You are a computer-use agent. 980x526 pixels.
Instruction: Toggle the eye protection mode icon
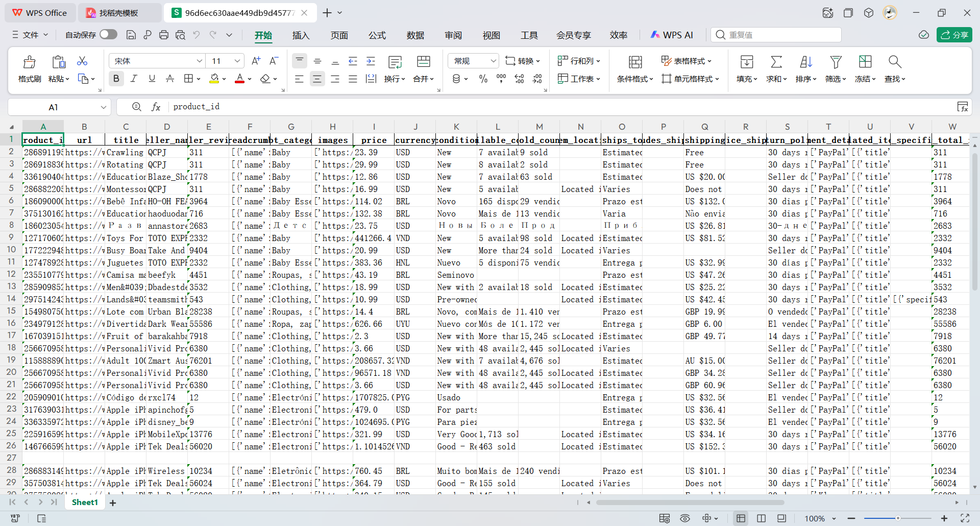pyautogui.click(x=685, y=518)
